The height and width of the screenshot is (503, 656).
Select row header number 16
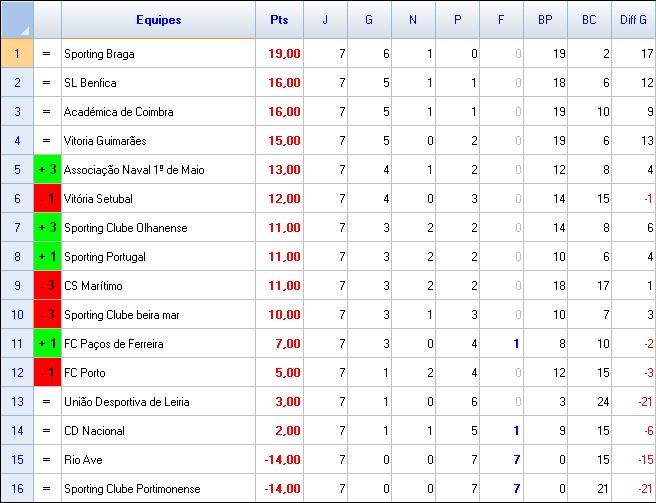17,489
